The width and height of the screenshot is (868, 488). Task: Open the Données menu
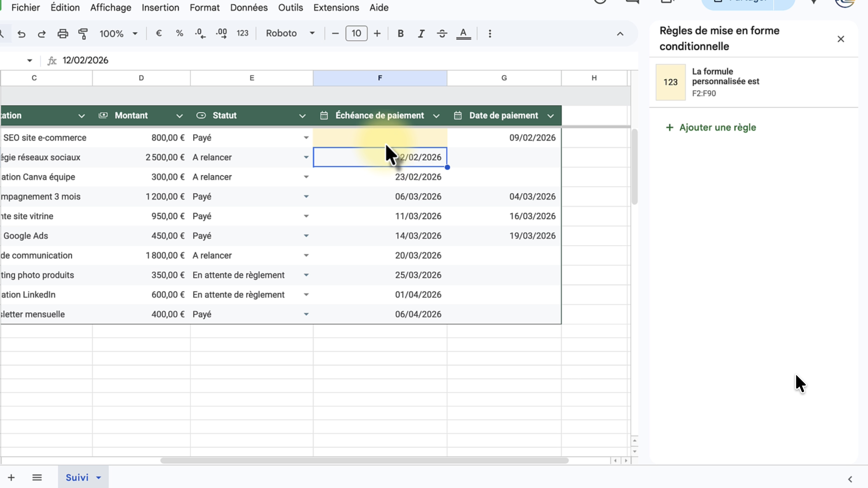coord(249,7)
